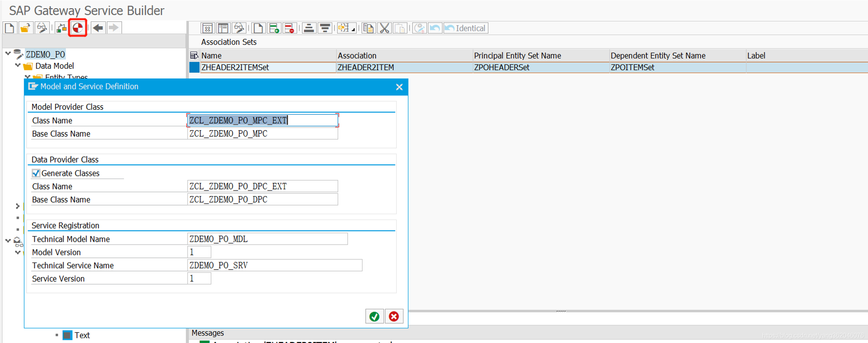The image size is (868, 343).
Task: Cancel dialog with red X button
Action: [394, 316]
